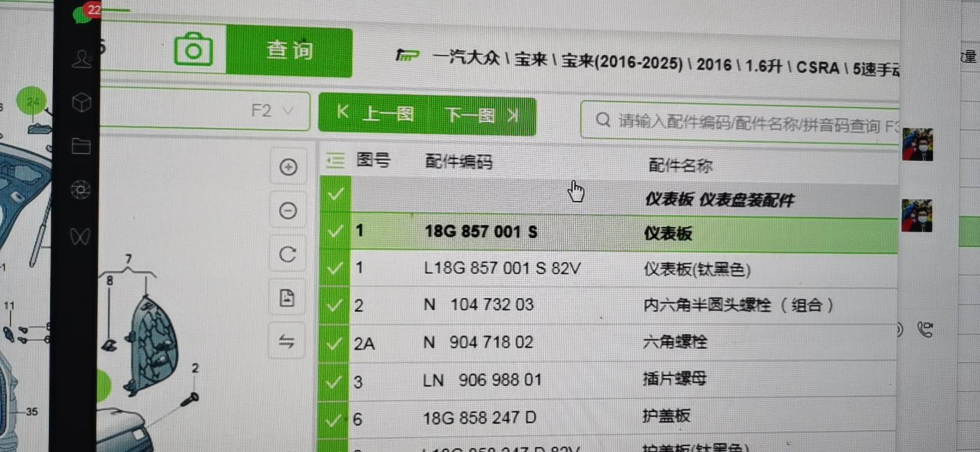
Task: Click upper contact avatar on right side
Action: point(918,145)
